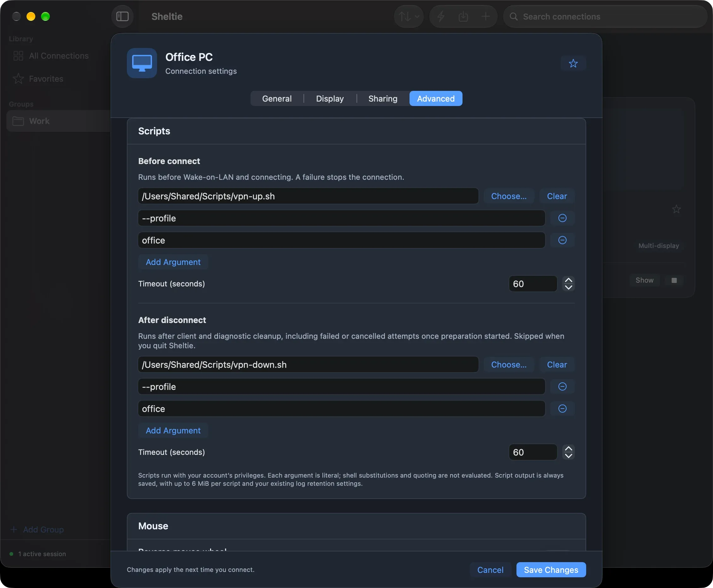
Task: Click the Favorites star icon in sidebar
Action: click(18, 79)
